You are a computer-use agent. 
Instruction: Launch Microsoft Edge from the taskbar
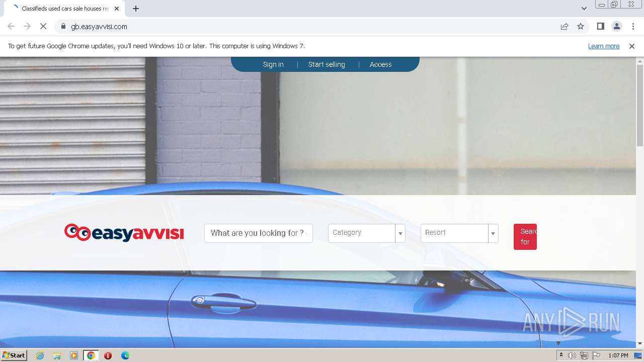pyautogui.click(x=125, y=355)
